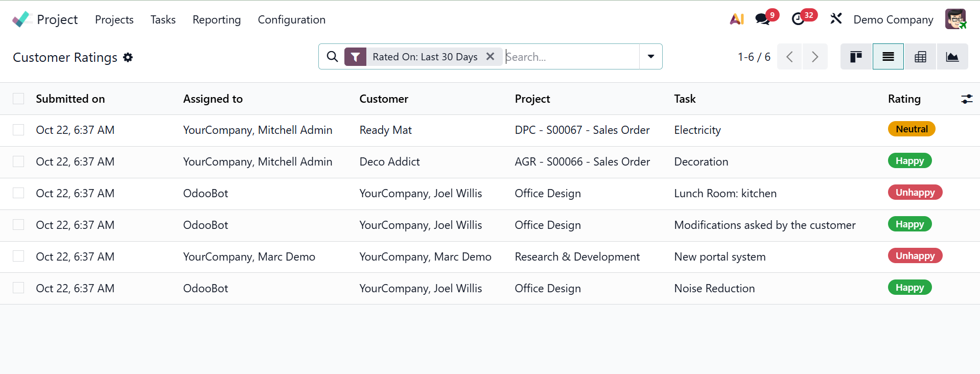Open the activities clock icon

point(798,19)
